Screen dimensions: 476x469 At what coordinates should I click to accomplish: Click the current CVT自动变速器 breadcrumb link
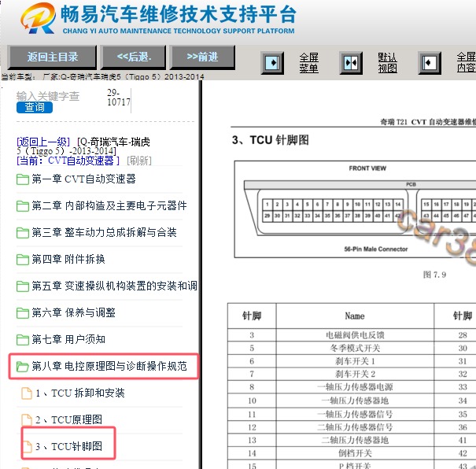coord(68,161)
